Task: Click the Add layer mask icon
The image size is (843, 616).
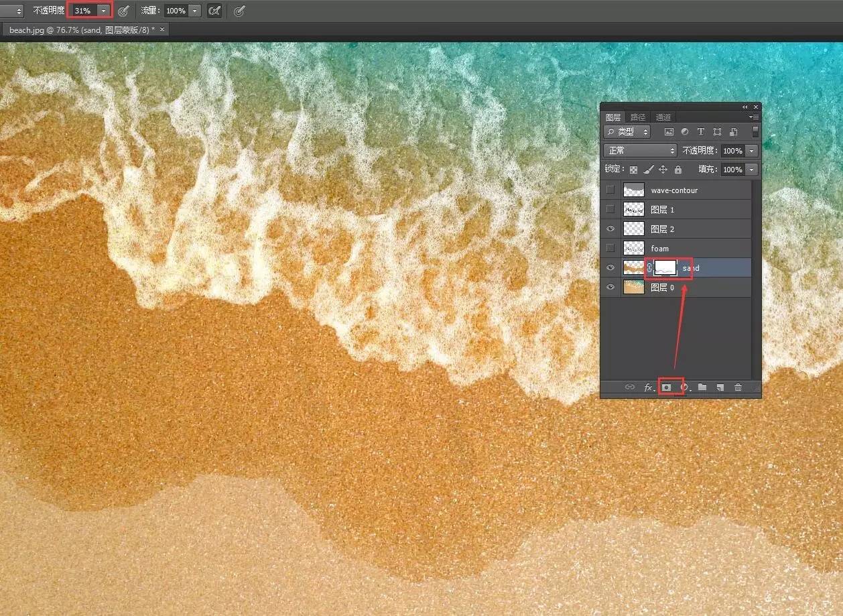Action: tap(667, 387)
